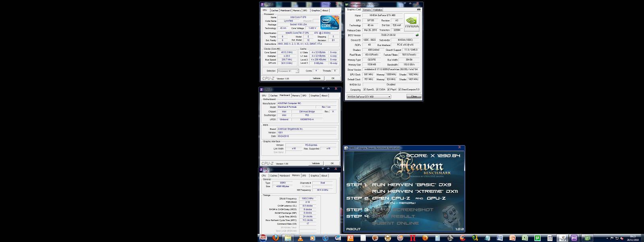Click Validate in the top CPU-Z window
The image size is (644, 242).
click(x=317, y=78)
